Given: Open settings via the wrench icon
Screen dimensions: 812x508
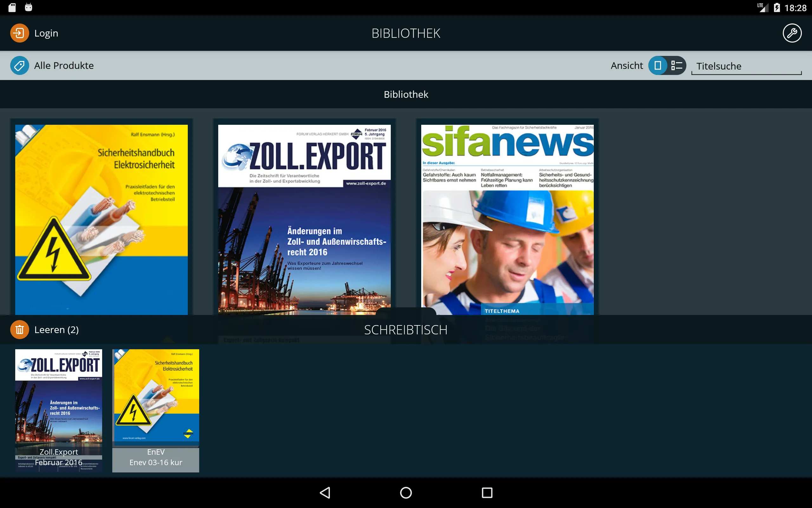Looking at the screenshot, I should pyautogui.click(x=792, y=33).
